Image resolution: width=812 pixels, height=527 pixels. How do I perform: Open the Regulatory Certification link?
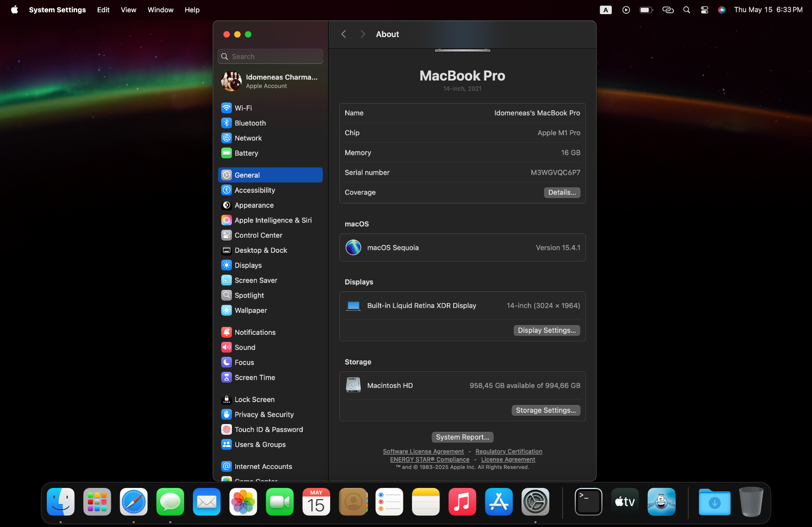(509, 451)
